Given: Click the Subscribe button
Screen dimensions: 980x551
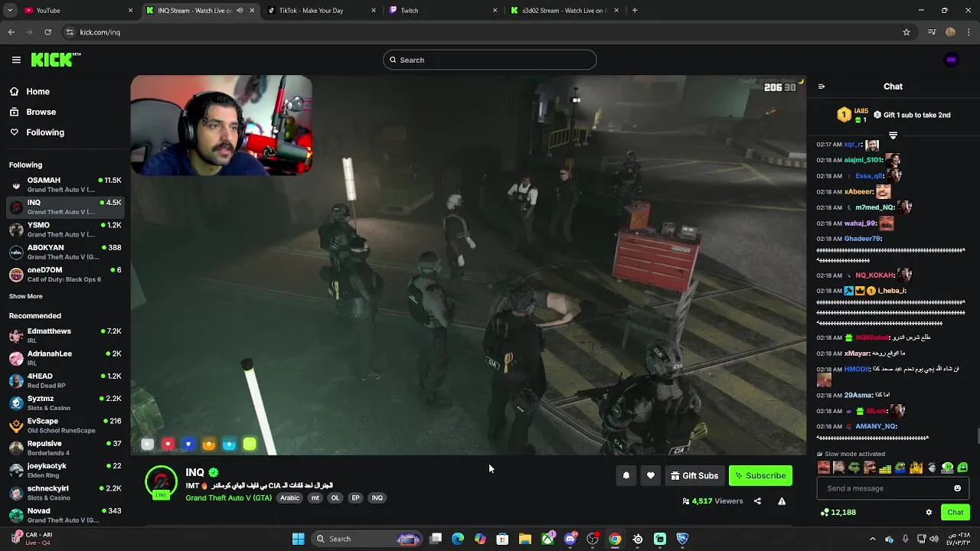Looking at the screenshot, I should (x=760, y=475).
